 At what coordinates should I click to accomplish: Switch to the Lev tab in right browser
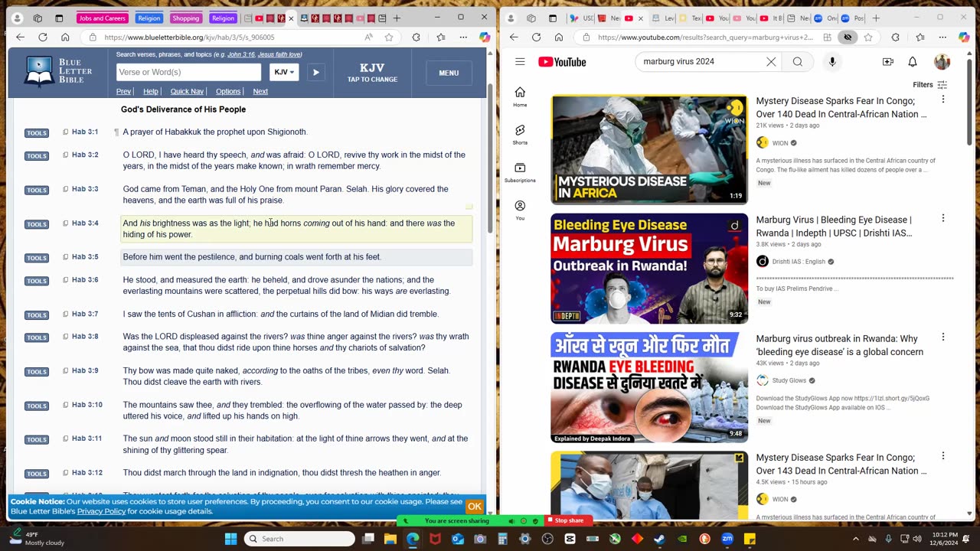coord(664,18)
